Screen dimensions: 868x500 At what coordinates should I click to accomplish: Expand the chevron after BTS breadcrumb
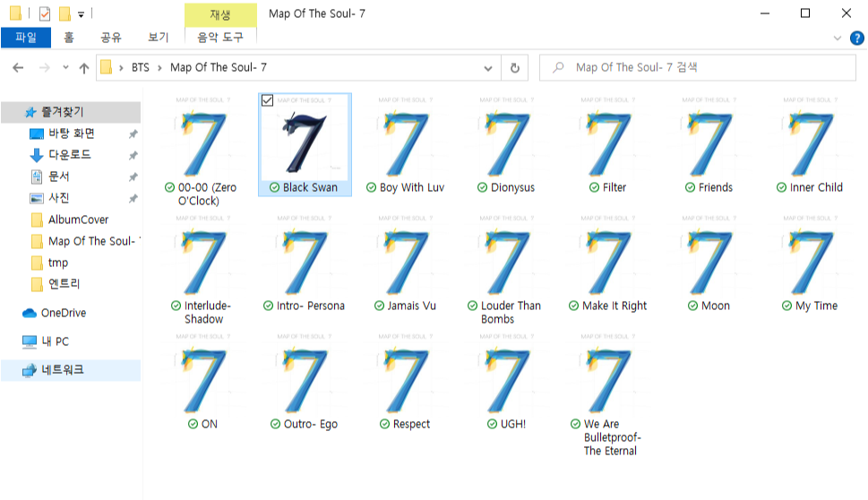coord(159,67)
